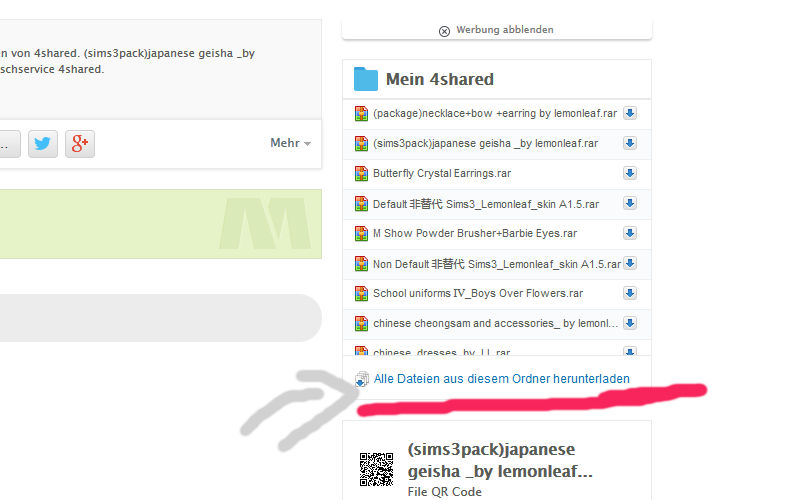800x500 pixels.
Task: Click download arrow beside chinese cheongsam and accessories
Action: [630, 323]
